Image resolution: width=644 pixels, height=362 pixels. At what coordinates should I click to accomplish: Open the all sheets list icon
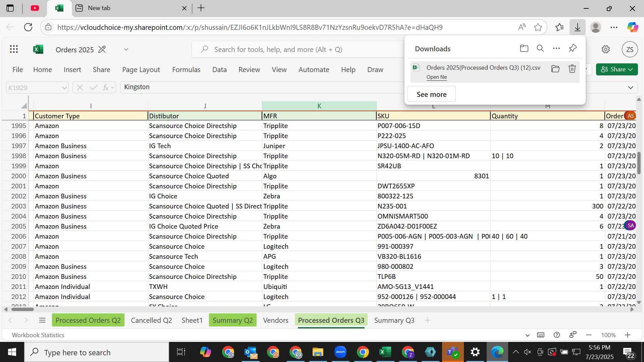(x=42, y=320)
